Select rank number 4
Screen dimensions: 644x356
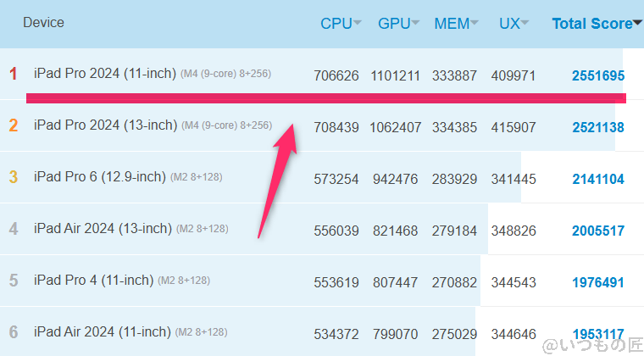click(14, 229)
